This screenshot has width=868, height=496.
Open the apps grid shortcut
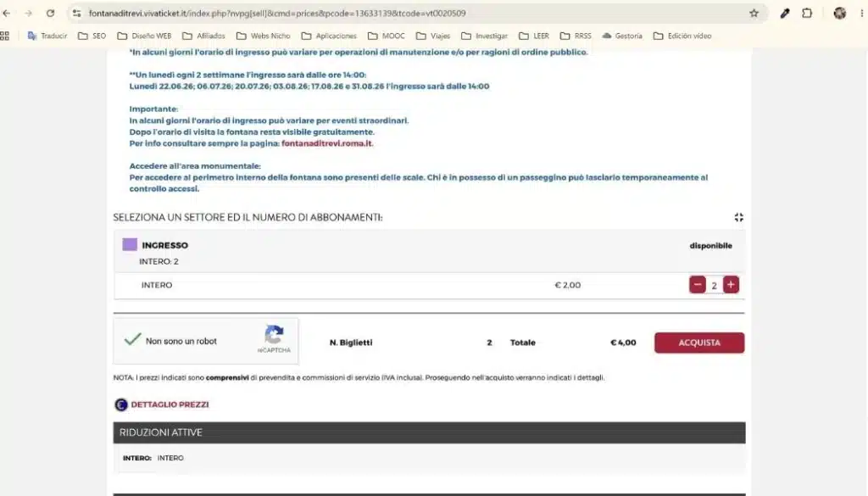(x=5, y=36)
